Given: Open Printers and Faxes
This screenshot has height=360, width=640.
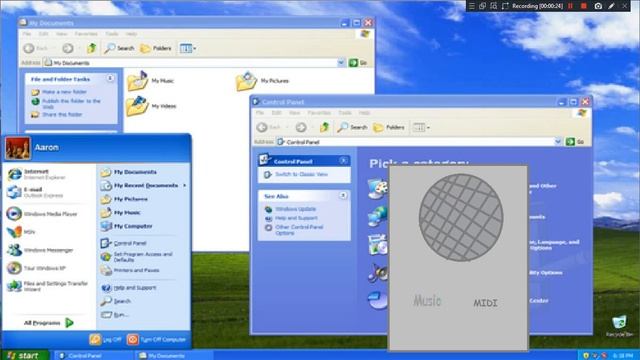Looking at the screenshot, I should coord(130,270).
